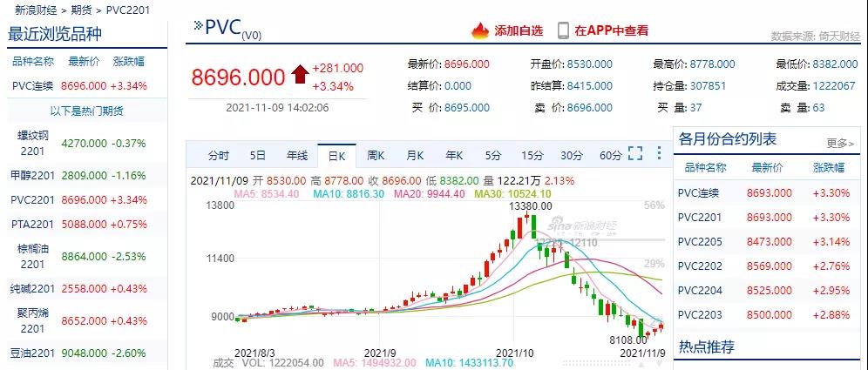Click the 以下是热门期货 heading

(x=87, y=111)
